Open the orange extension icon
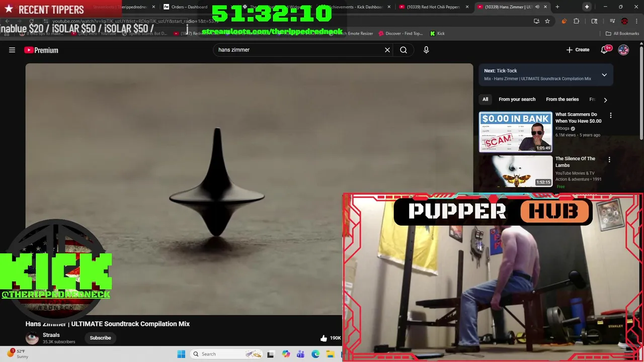 coord(564,21)
